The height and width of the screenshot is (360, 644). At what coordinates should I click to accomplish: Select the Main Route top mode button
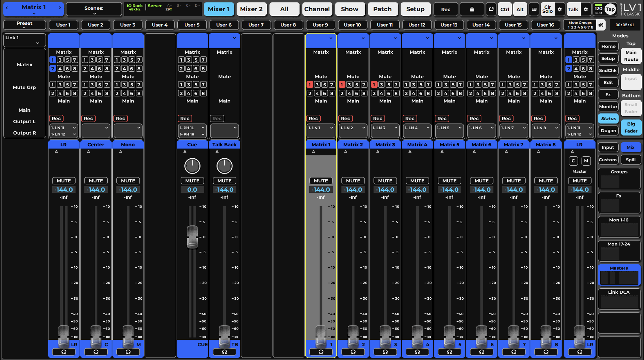[631, 56]
